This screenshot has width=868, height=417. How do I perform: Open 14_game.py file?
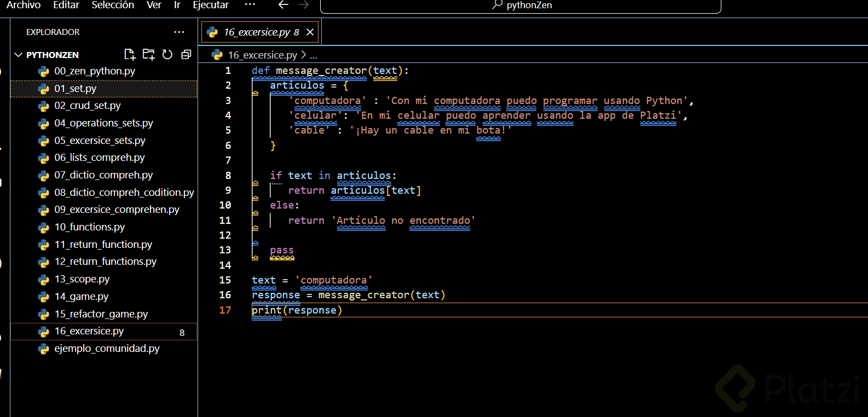pyautogui.click(x=104, y=297)
